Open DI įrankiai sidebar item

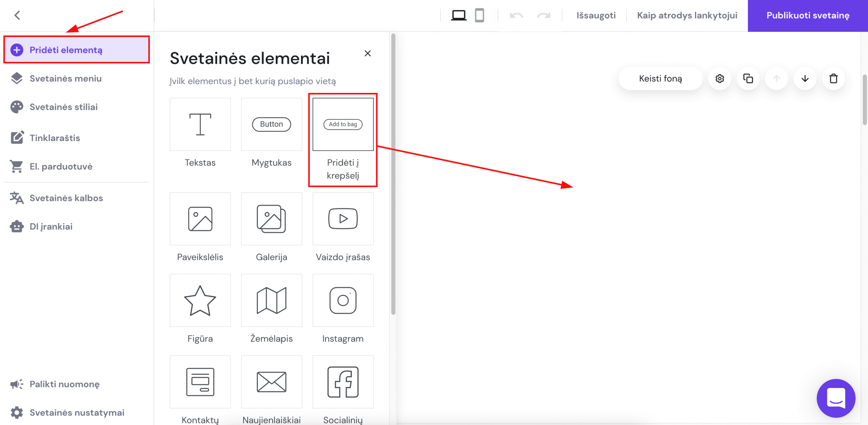(x=51, y=227)
